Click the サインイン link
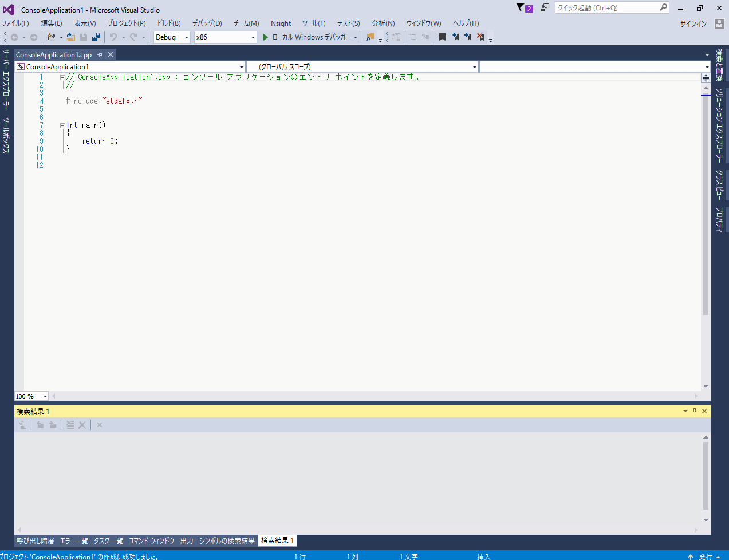The width and height of the screenshot is (729, 560). [x=693, y=23]
